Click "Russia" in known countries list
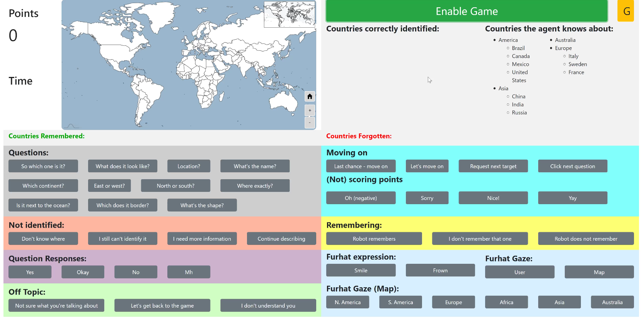Image resolution: width=644 pixels, height=323 pixels. tap(519, 113)
